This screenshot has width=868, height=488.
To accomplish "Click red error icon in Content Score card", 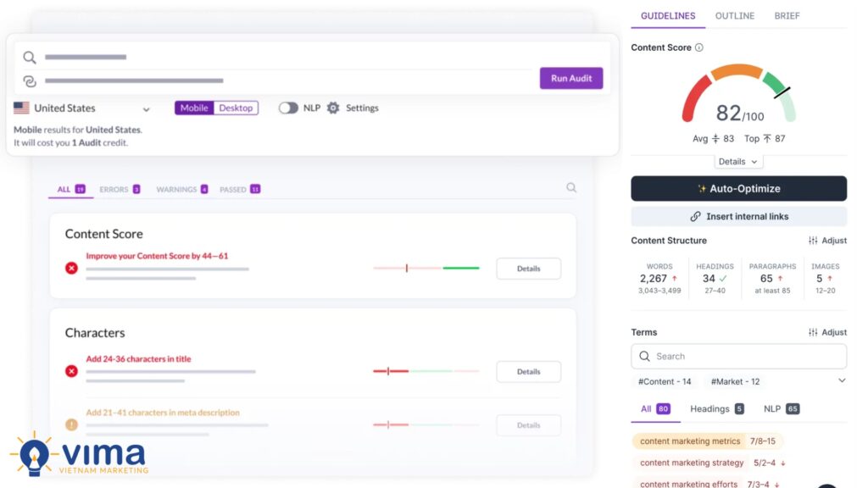I will tap(71, 269).
